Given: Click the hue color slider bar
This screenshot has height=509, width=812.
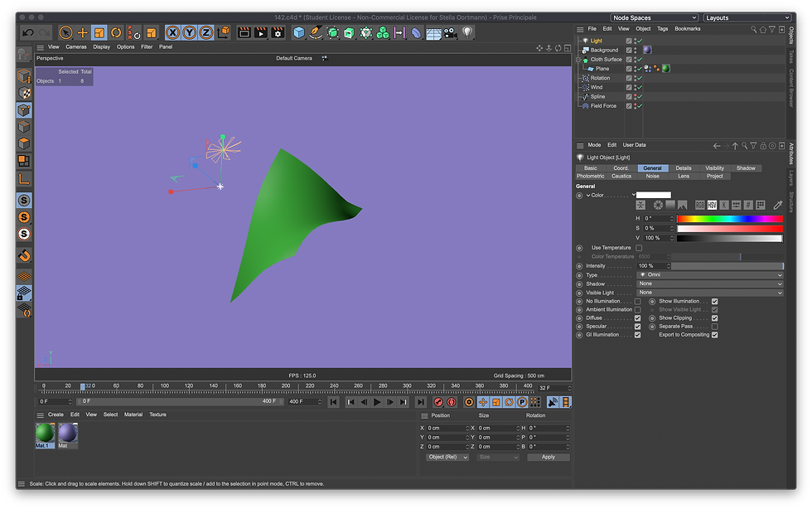Looking at the screenshot, I should (x=729, y=218).
